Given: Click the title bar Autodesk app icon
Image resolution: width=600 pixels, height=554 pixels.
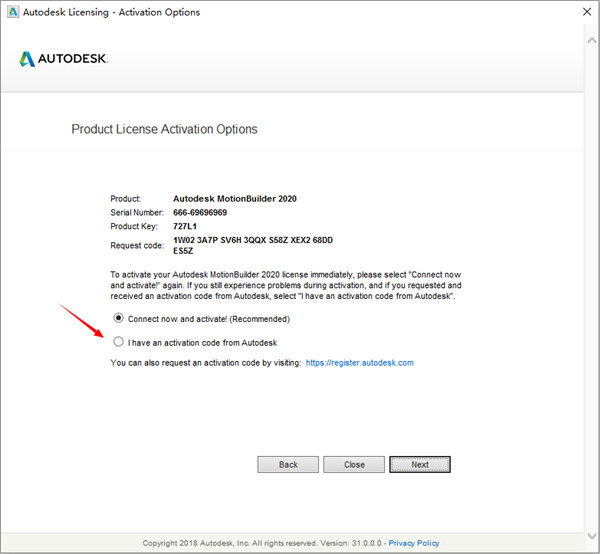Looking at the screenshot, I should [13, 12].
